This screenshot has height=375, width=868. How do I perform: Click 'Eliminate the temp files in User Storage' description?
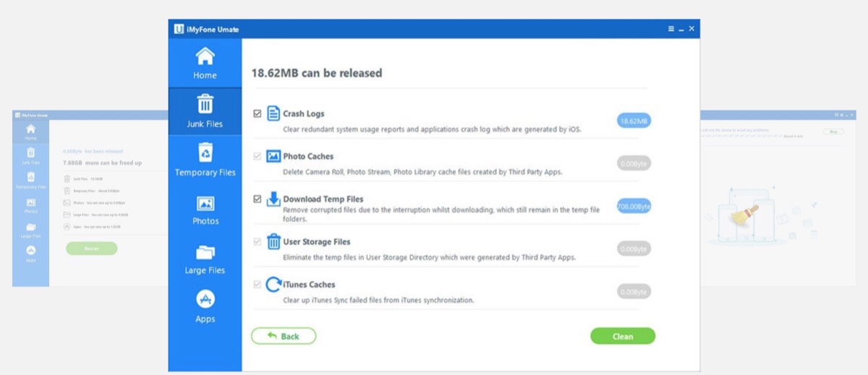click(430, 257)
